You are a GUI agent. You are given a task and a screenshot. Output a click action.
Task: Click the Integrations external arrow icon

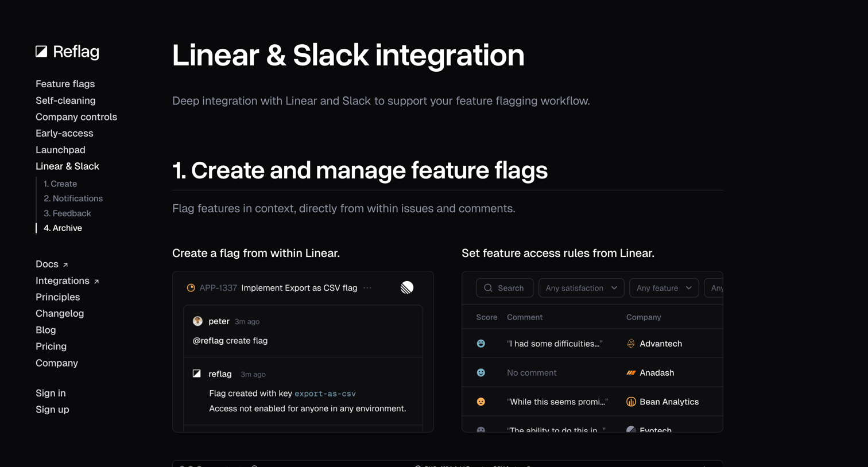point(96,282)
